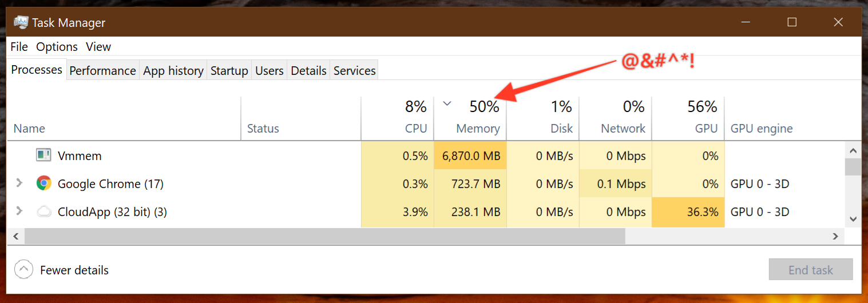Click the scroll up arrow of process list
Screen dimensions: 868x303
(x=853, y=151)
